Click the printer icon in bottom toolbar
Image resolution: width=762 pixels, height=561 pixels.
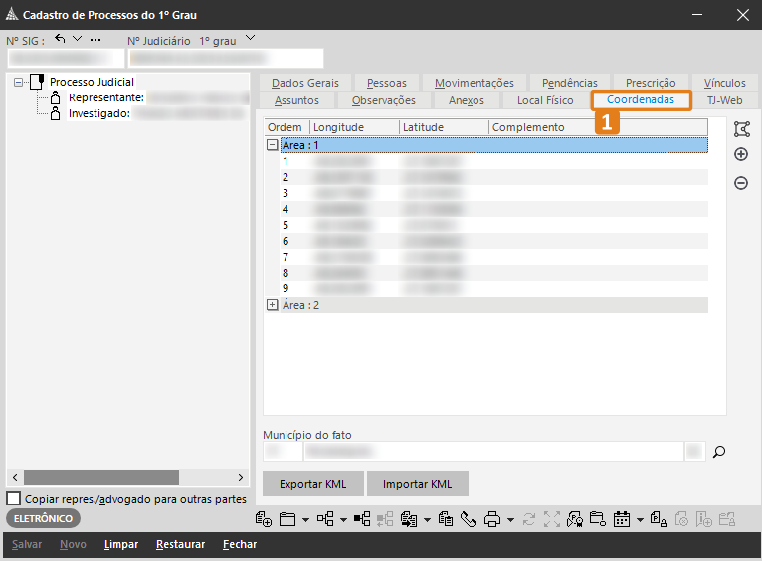492,519
